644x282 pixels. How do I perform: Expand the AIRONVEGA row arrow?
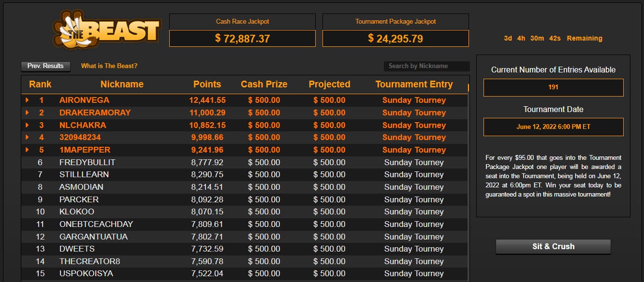tap(27, 100)
